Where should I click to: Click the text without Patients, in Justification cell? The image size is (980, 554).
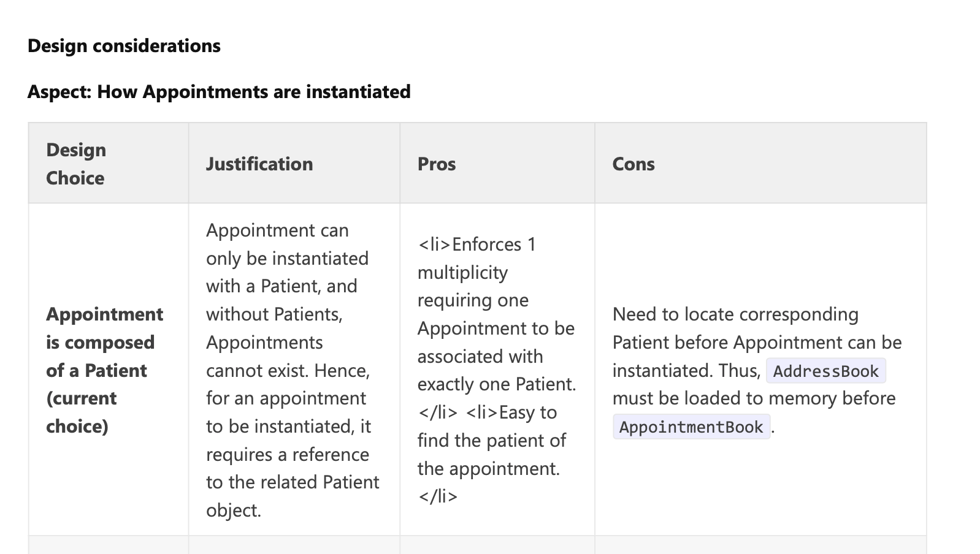274,314
